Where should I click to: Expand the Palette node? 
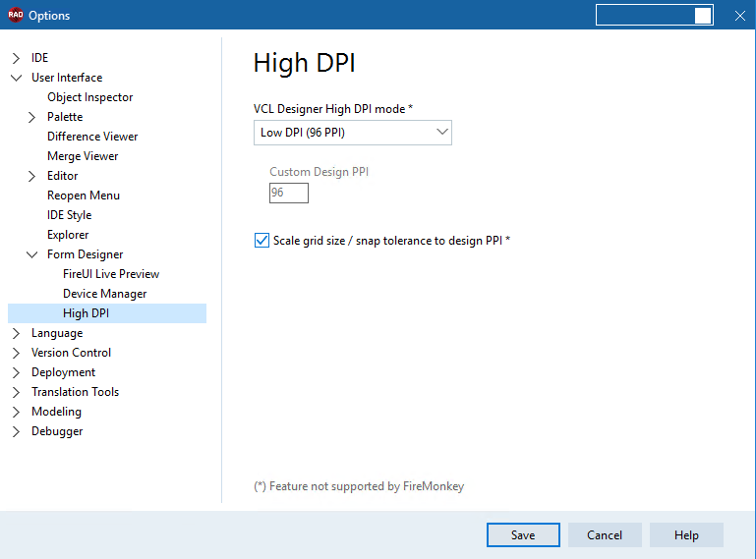[x=31, y=117]
